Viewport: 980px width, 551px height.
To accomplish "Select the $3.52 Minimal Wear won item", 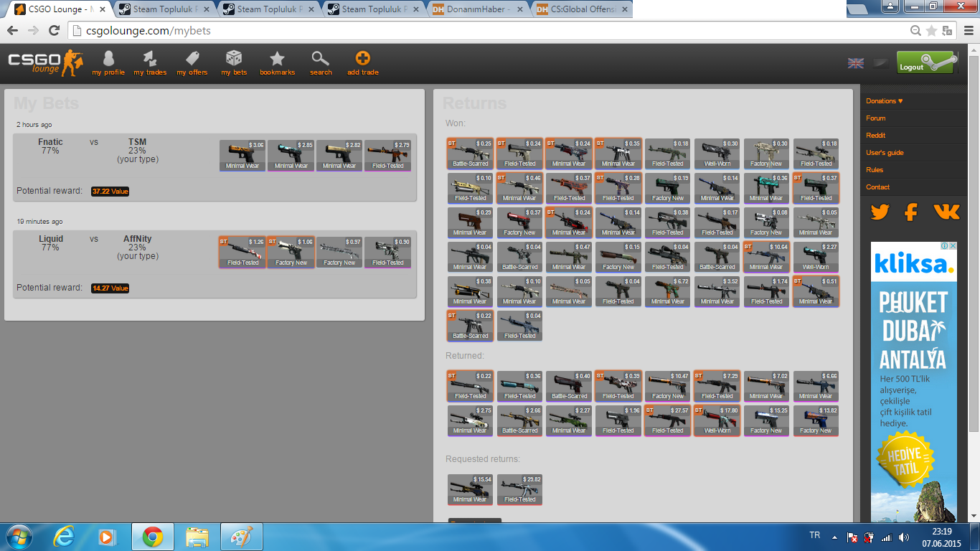I will point(717,291).
